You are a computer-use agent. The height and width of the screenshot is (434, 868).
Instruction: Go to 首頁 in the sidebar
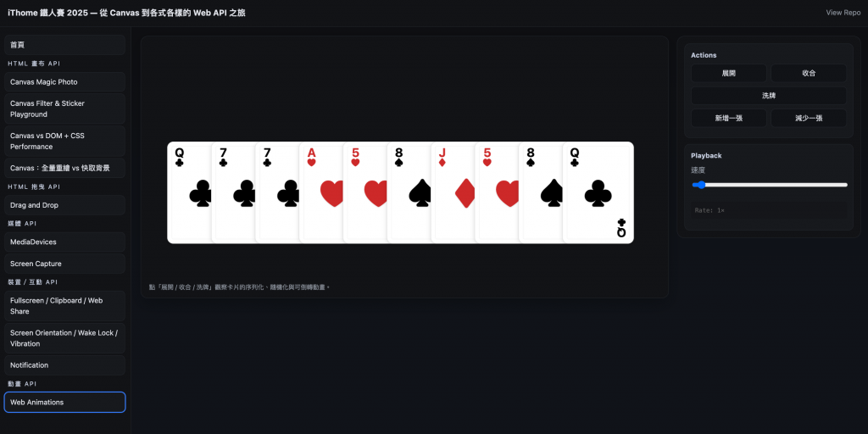coord(64,45)
